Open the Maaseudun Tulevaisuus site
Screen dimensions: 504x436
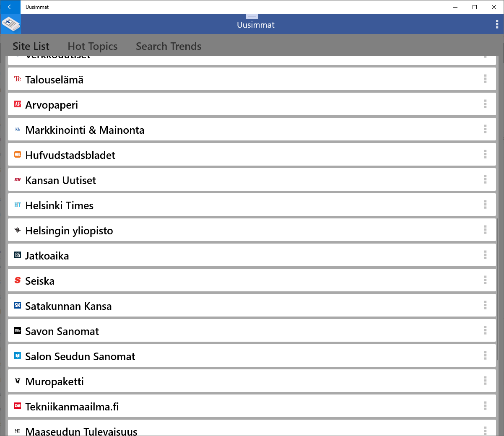tap(252, 428)
